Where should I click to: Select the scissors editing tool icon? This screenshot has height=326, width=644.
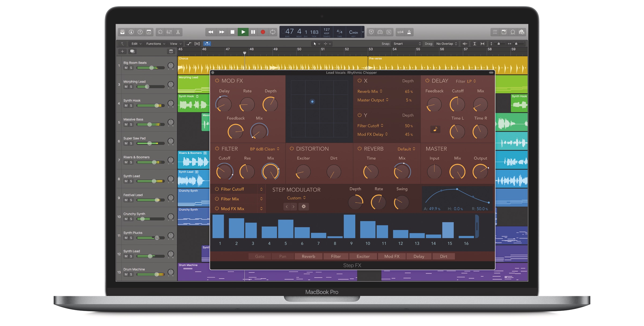coord(178,32)
